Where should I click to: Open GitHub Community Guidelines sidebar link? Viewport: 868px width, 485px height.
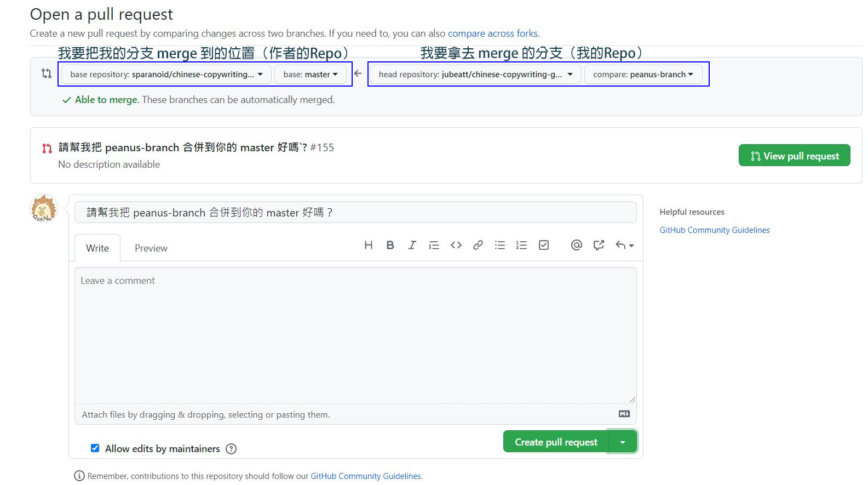pyautogui.click(x=715, y=230)
